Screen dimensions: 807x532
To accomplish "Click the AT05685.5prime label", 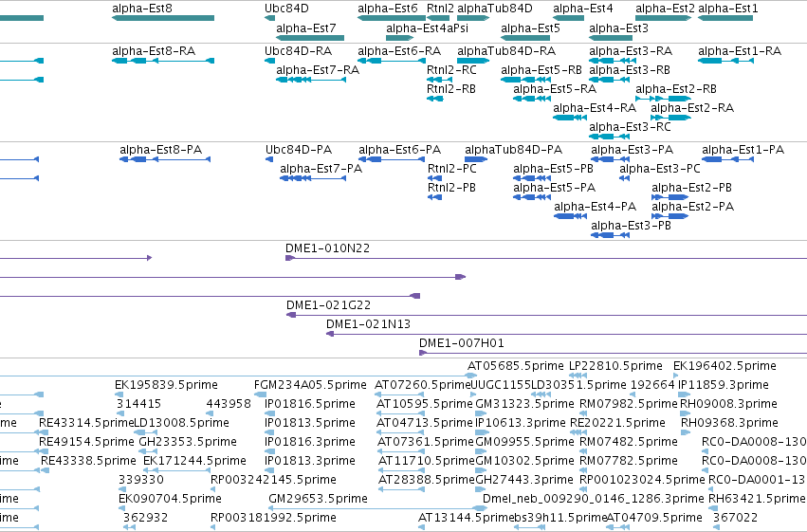I will [516, 366].
